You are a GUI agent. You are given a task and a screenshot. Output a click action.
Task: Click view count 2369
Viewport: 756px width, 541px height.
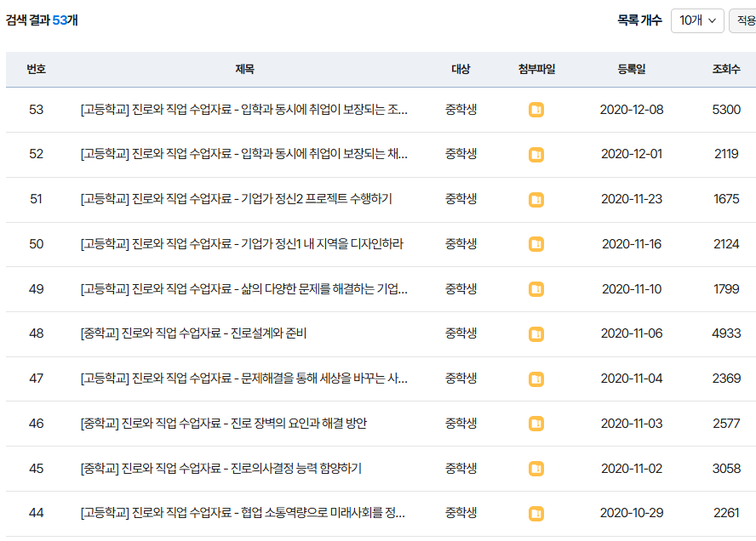726,379
